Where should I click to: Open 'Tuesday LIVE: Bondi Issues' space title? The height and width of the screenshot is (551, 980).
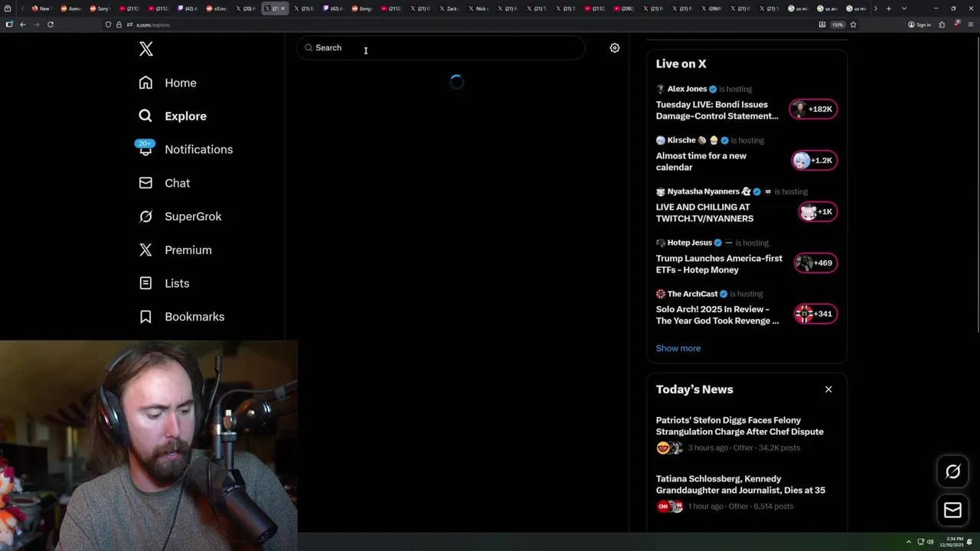click(717, 110)
